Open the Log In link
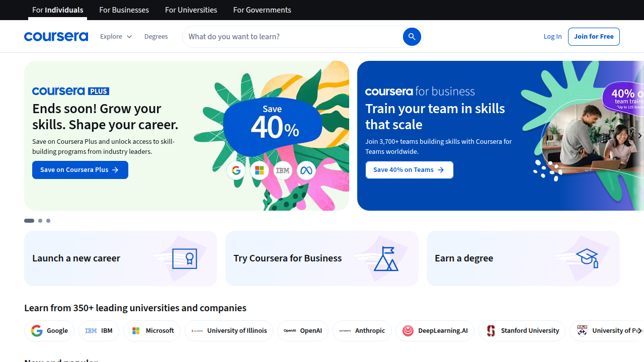The width and height of the screenshot is (644, 362). click(x=552, y=36)
